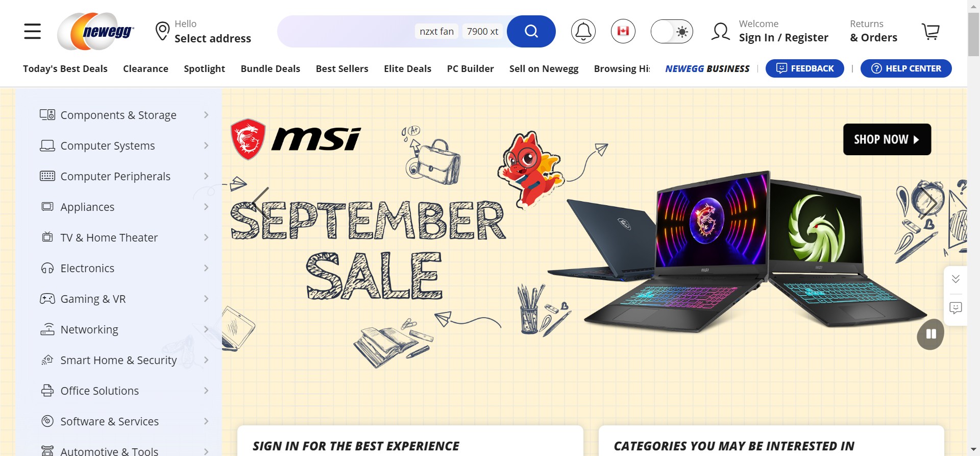Open the shopping cart
This screenshot has height=456, width=980.
coord(930,31)
